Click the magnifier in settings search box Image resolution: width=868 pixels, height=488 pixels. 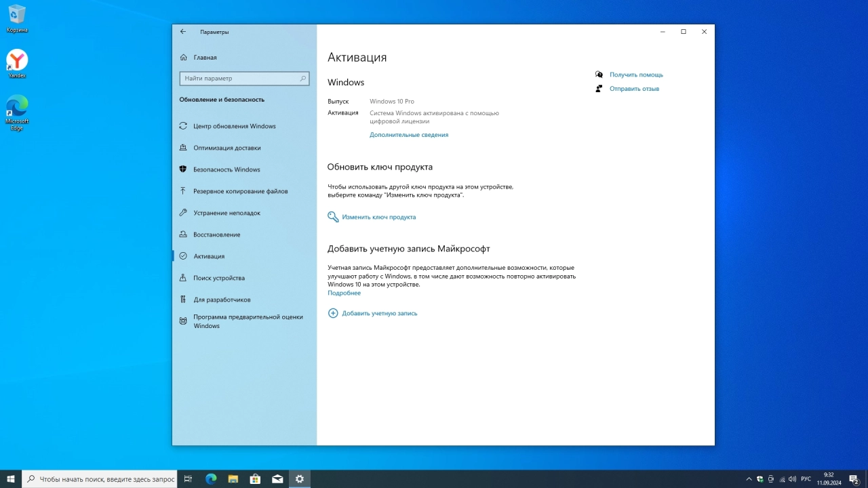pyautogui.click(x=302, y=79)
